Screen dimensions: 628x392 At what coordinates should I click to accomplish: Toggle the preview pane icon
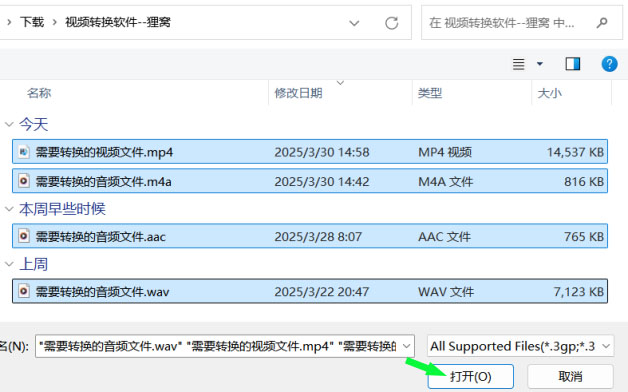coord(572,64)
